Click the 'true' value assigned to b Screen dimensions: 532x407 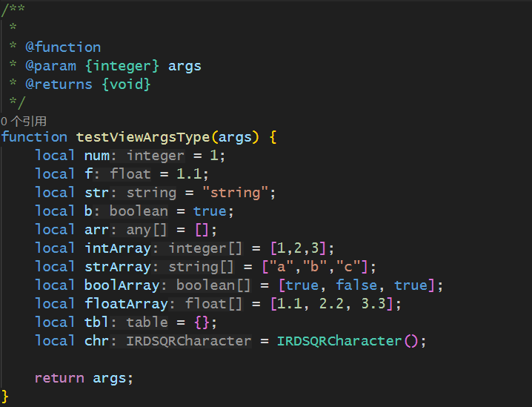point(210,211)
